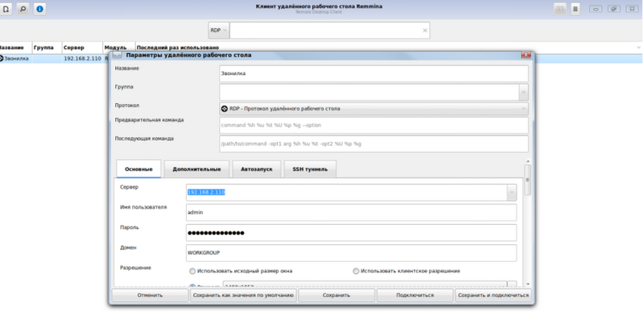Sort list by Группа column header

coord(47,48)
